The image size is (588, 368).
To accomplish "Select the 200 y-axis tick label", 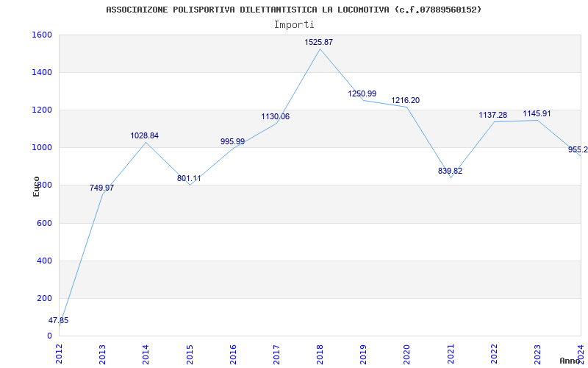I will 45,299.
